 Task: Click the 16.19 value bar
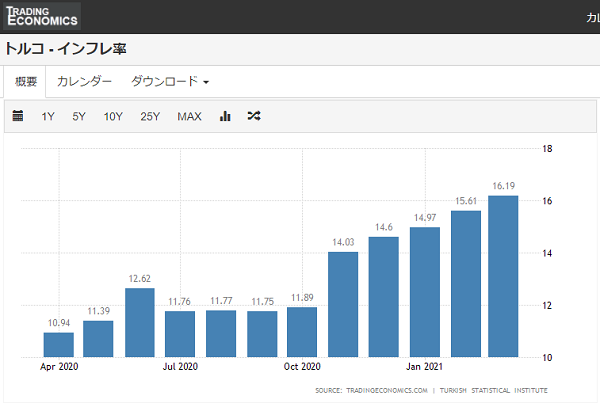pyautogui.click(x=503, y=277)
